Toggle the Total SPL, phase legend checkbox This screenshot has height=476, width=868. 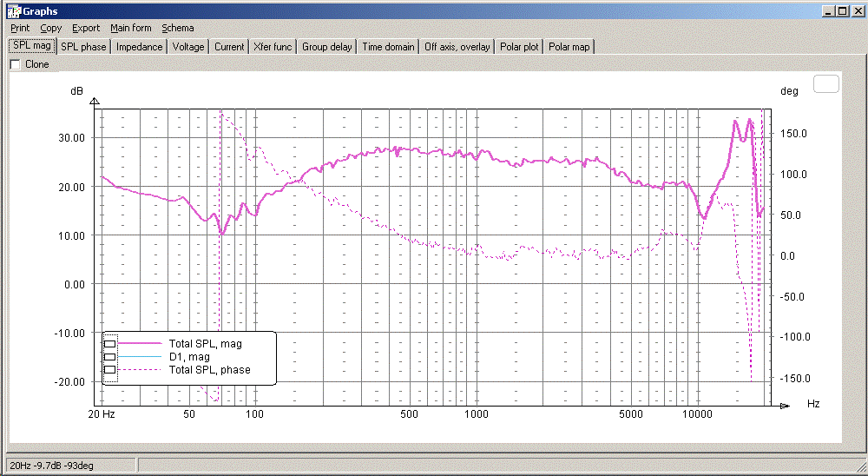[109, 370]
